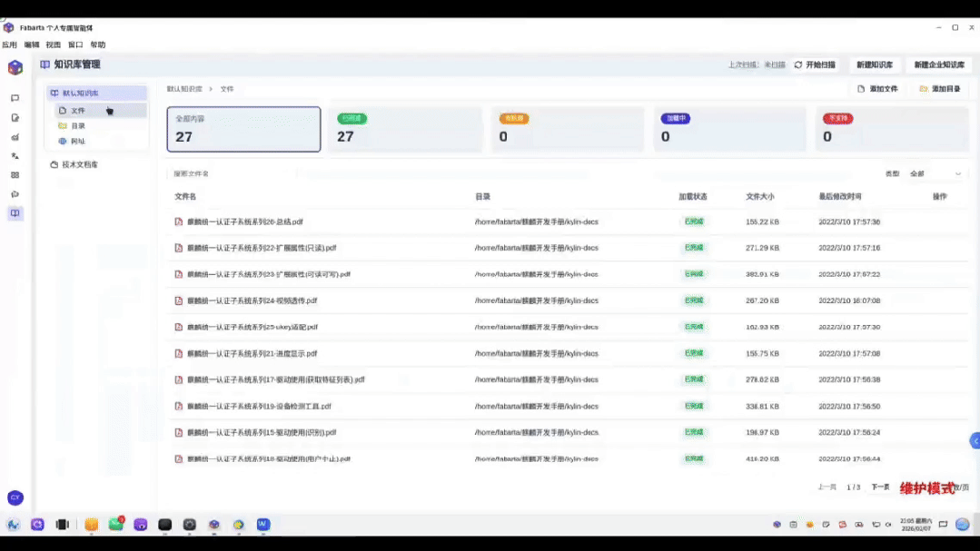This screenshot has width=980, height=551.
Task: Click the 新建企业知识库 button
Action: click(938, 65)
